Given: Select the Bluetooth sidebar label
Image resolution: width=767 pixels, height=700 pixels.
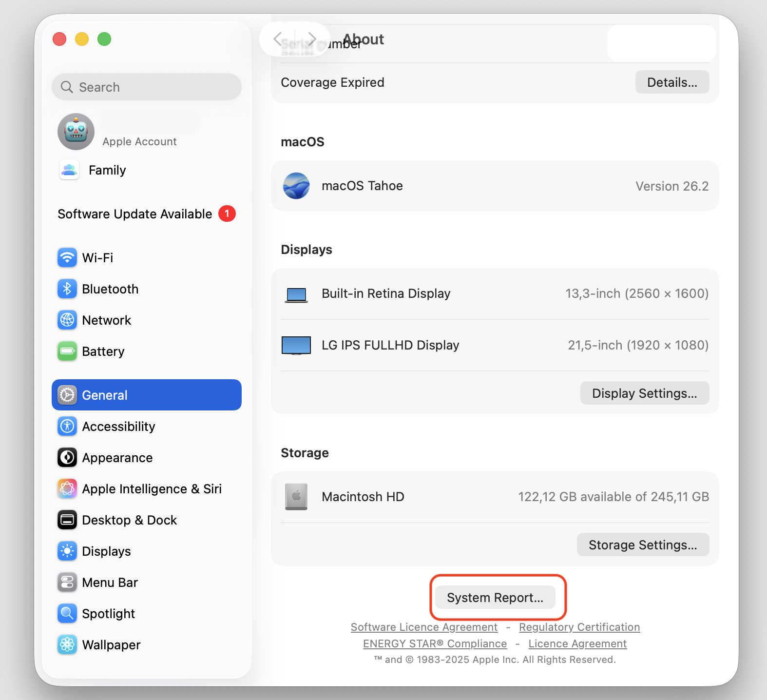Looking at the screenshot, I should point(110,289).
